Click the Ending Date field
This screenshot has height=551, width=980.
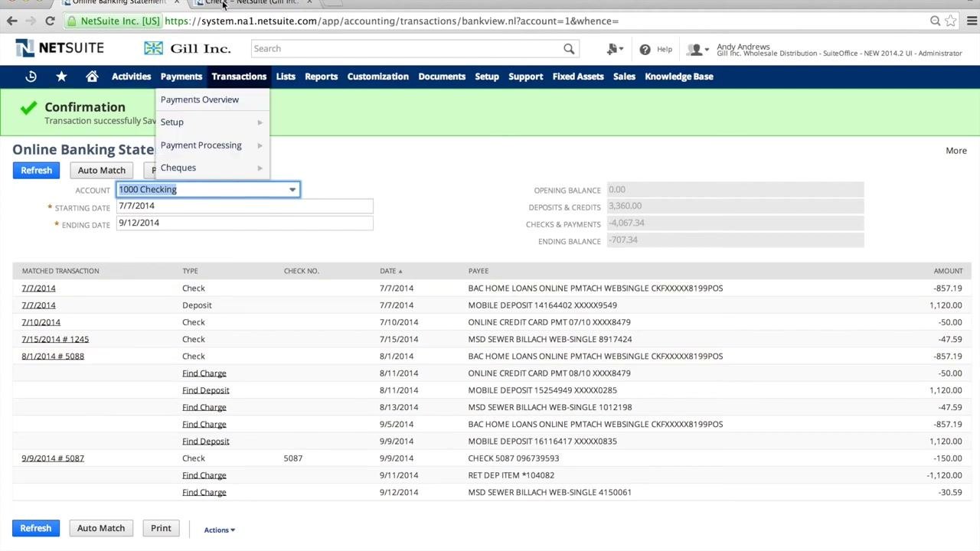point(244,223)
